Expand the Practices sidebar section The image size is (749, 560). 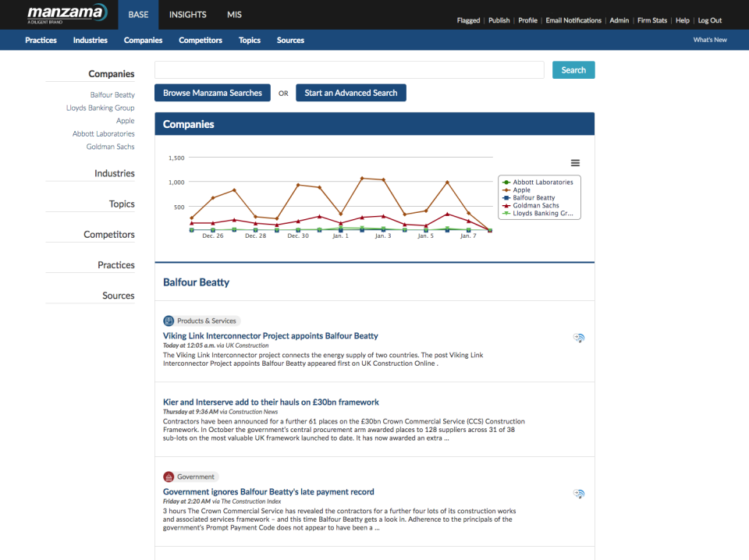tap(115, 264)
